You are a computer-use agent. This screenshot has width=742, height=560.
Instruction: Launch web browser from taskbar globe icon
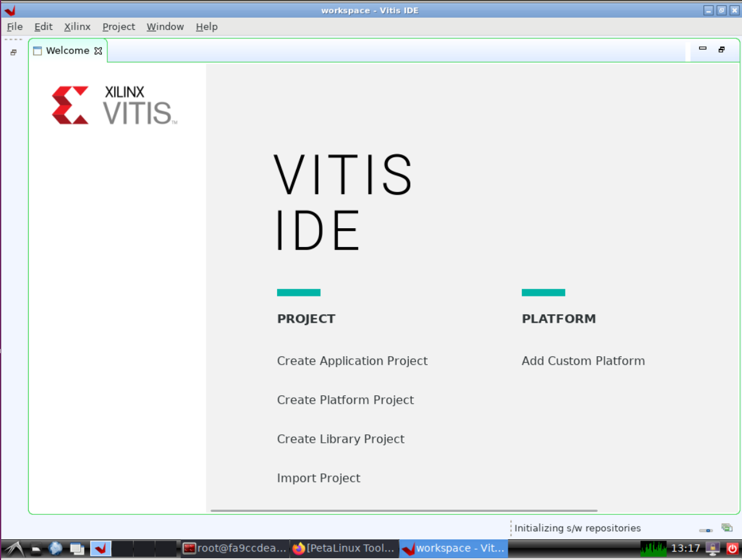pos(56,548)
